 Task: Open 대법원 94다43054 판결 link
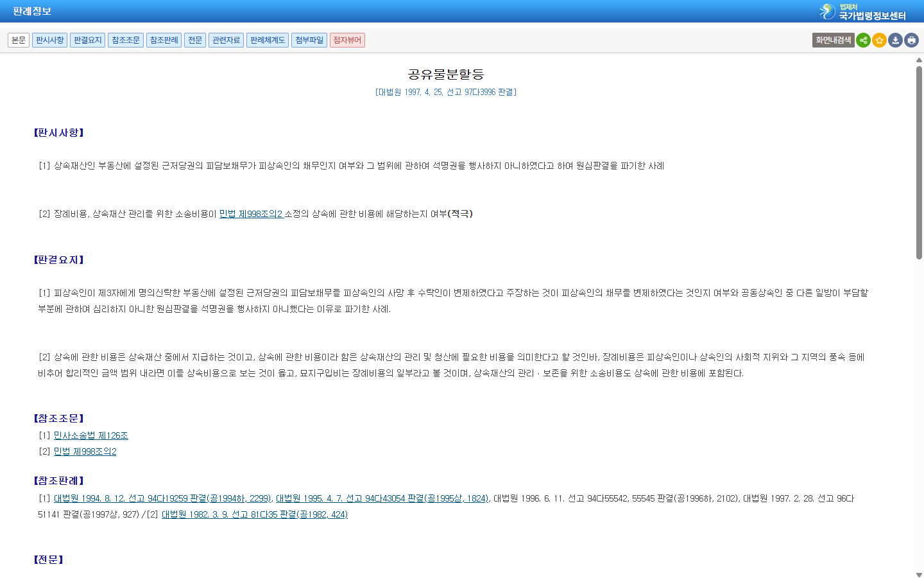[382, 498]
